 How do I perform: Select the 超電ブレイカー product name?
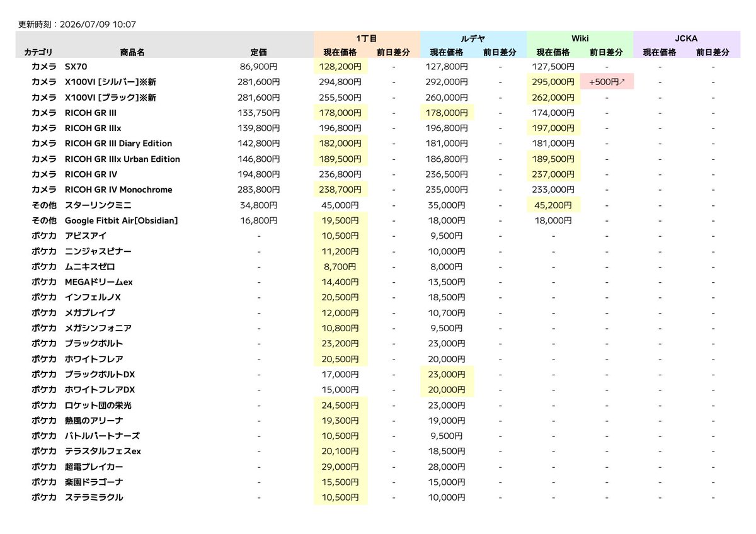tap(94, 467)
